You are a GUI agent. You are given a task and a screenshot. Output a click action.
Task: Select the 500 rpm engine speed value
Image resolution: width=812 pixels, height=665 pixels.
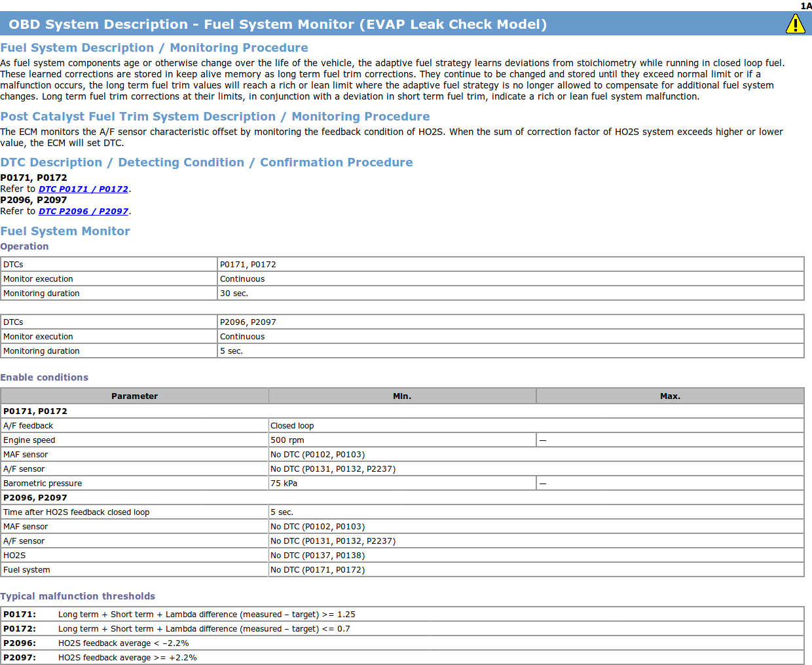pyautogui.click(x=287, y=440)
